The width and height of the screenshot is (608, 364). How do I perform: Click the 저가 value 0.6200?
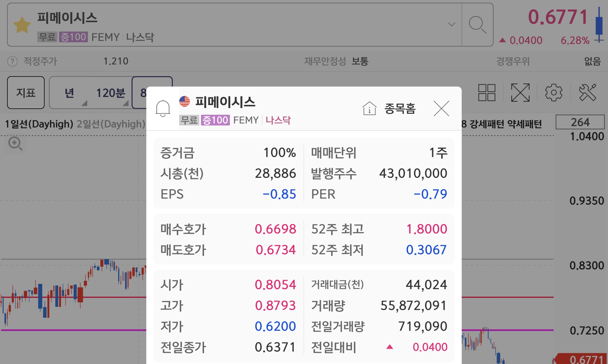pyautogui.click(x=275, y=326)
